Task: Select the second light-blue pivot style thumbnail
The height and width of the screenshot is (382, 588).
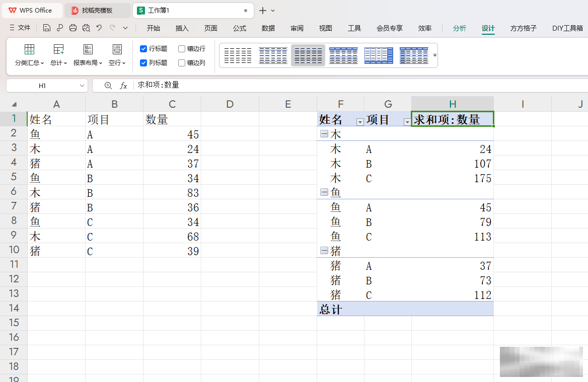Action: (x=273, y=55)
